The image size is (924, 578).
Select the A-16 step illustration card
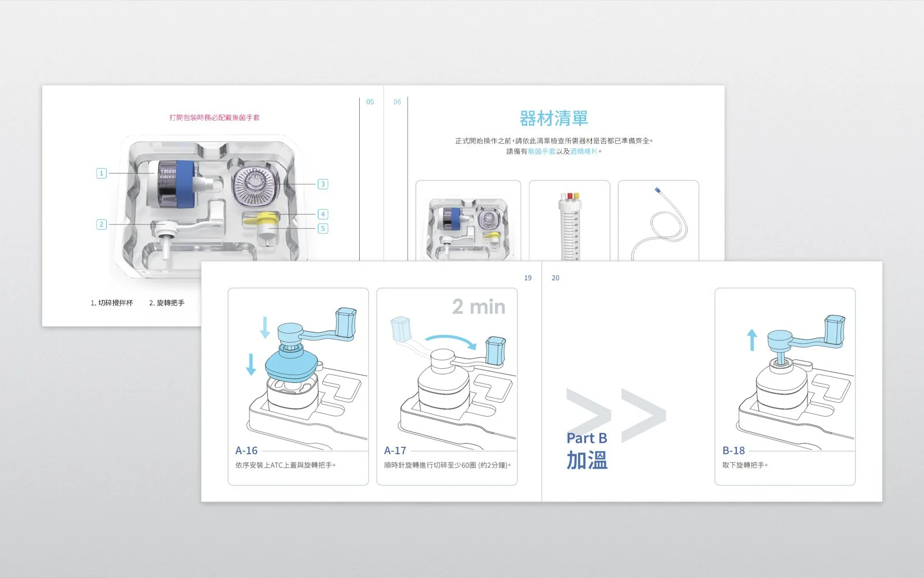(x=298, y=387)
